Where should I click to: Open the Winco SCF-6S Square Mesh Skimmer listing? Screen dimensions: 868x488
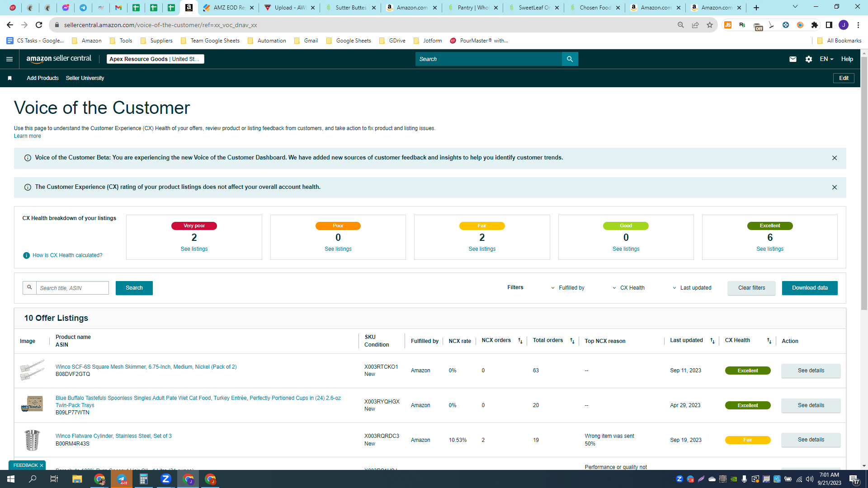(146, 367)
